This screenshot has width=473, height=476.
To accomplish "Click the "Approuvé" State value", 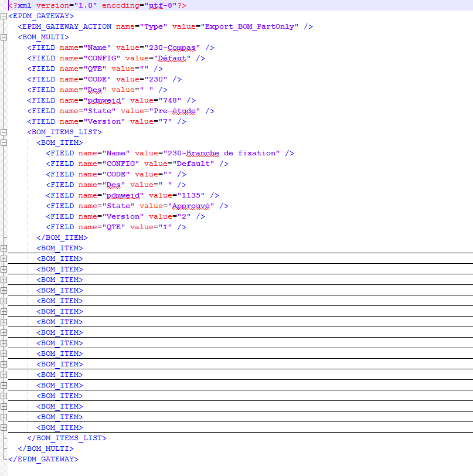I will (191, 206).
